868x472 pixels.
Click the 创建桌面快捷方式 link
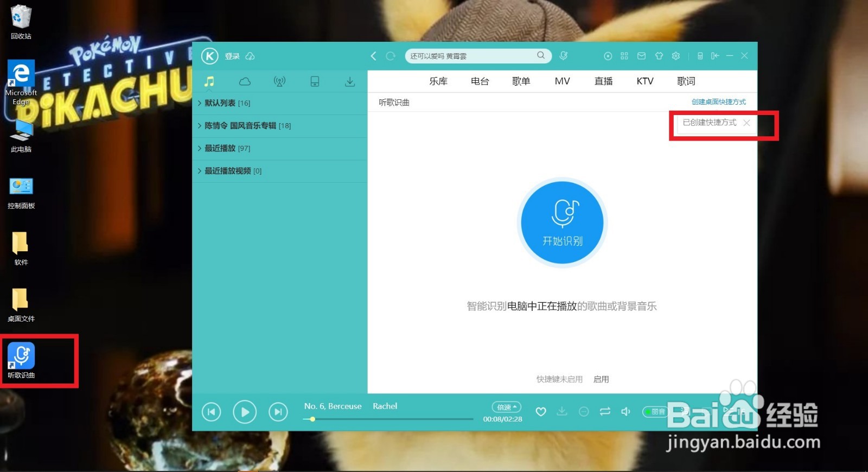718,102
